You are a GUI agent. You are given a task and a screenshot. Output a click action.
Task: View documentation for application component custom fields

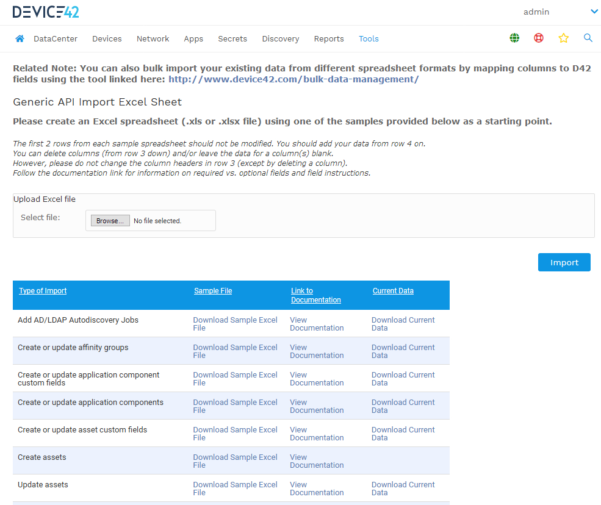tap(317, 379)
